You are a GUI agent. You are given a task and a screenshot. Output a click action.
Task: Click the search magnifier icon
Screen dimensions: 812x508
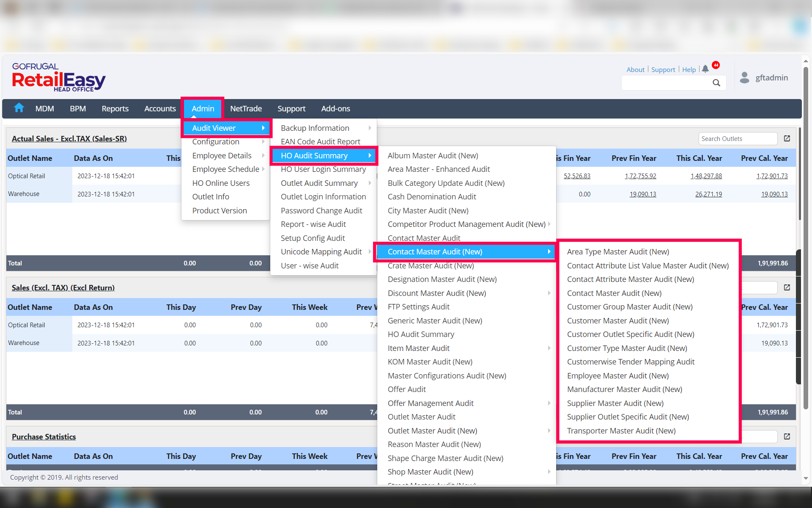click(x=716, y=83)
